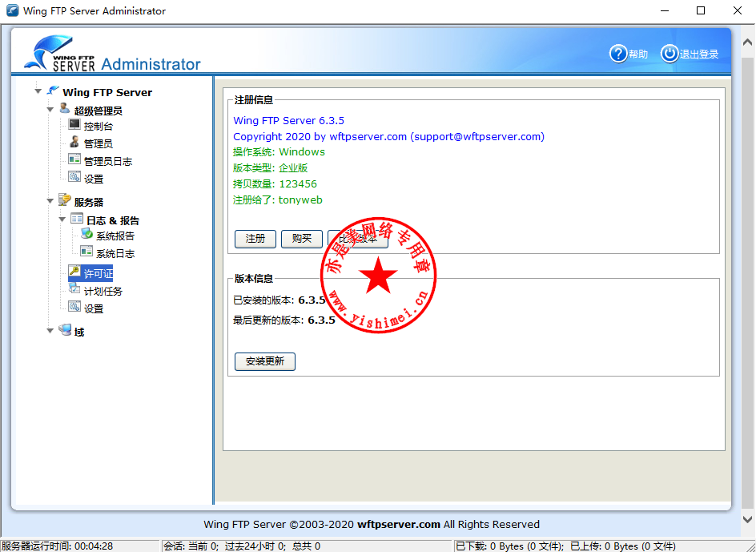
Task: Click the 许可证 key icon
Action: pos(74,271)
